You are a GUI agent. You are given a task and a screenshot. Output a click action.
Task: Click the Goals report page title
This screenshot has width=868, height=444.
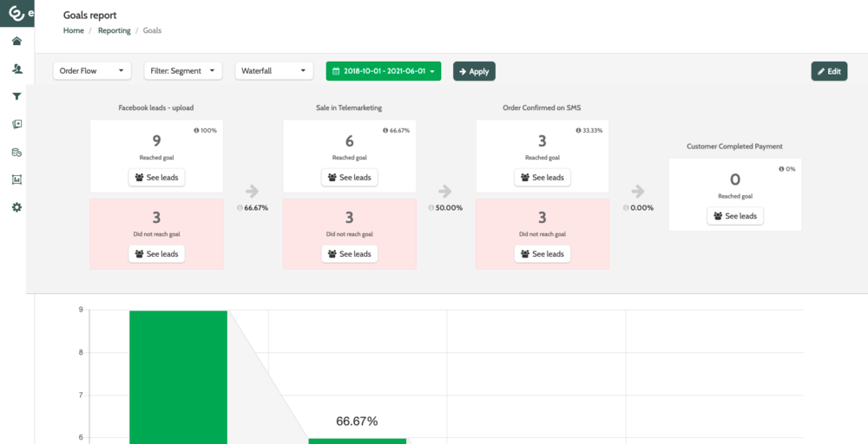[89, 16]
